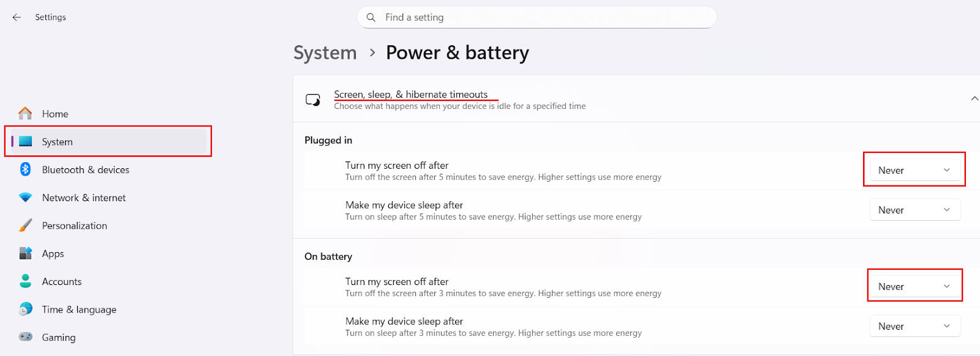Click the Find a setting search box

[537, 17]
